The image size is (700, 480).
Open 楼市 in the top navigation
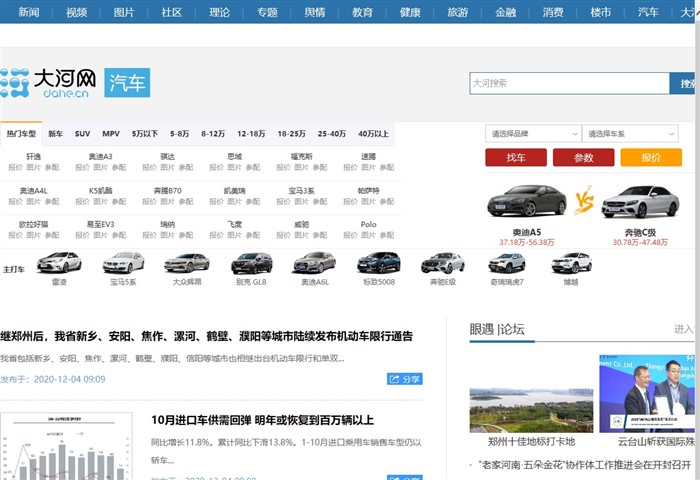click(601, 12)
